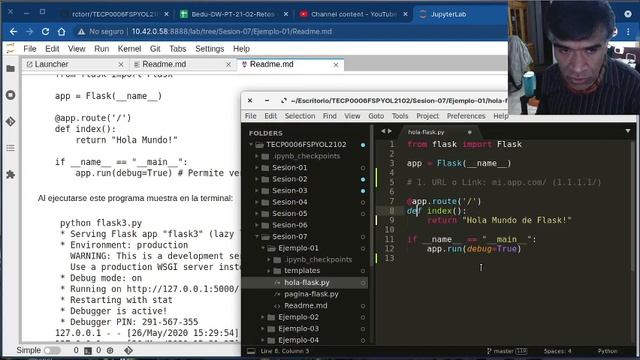Screen dimensions: 640x360
Task: Toggle the Simple mode switch
Action: [x=52, y=350]
